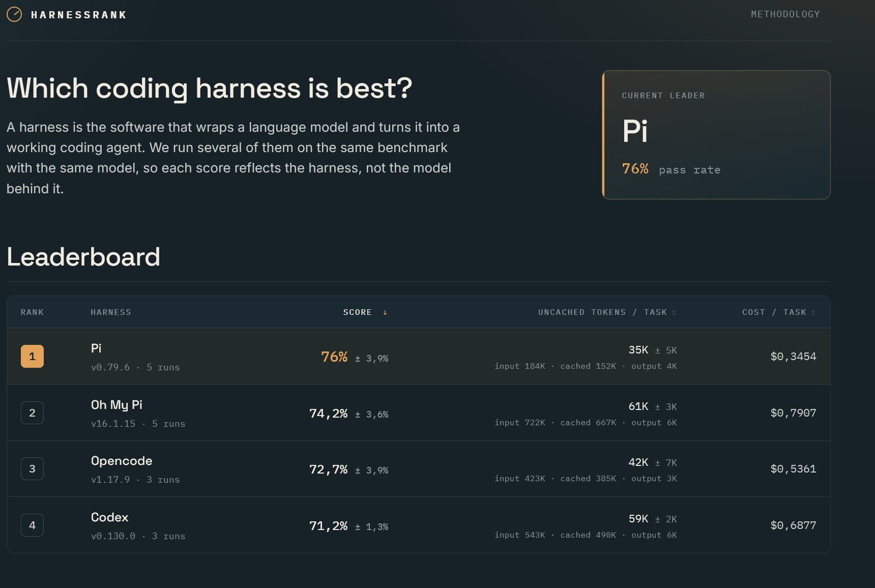Click input 543K token breakdown line

(x=586, y=535)
